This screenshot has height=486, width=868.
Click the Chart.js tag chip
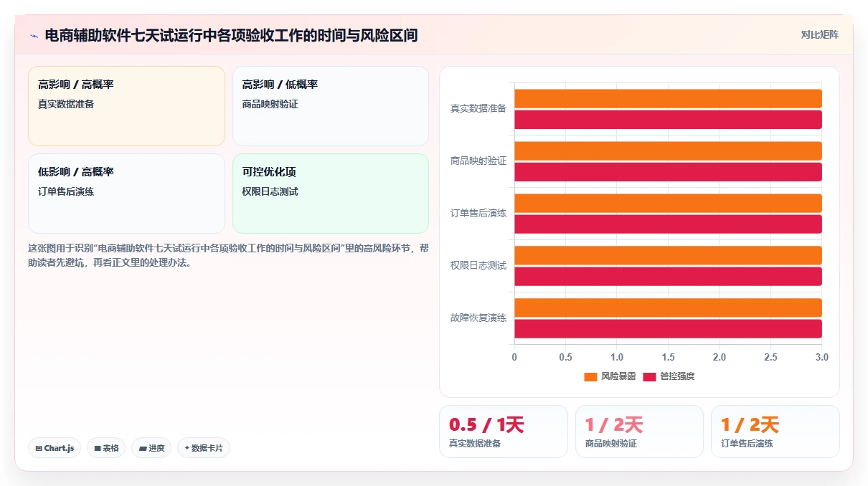(x=55, y=448)
